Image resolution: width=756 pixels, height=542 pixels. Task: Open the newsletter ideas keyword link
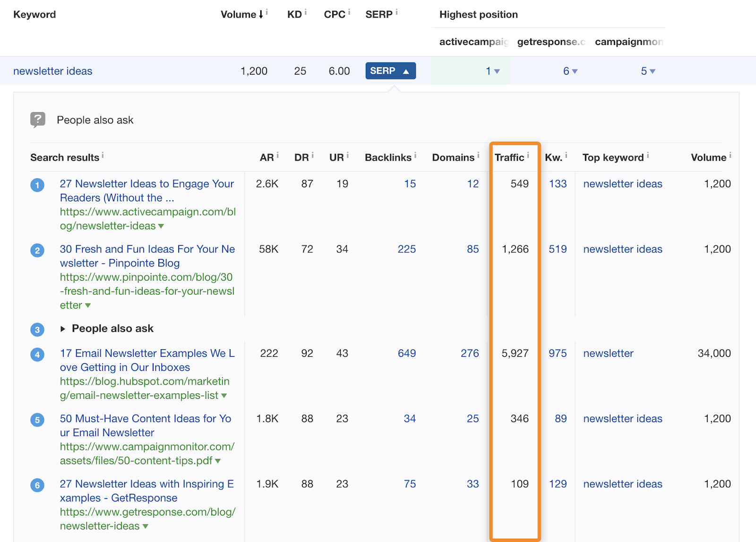tap(53, 71)
